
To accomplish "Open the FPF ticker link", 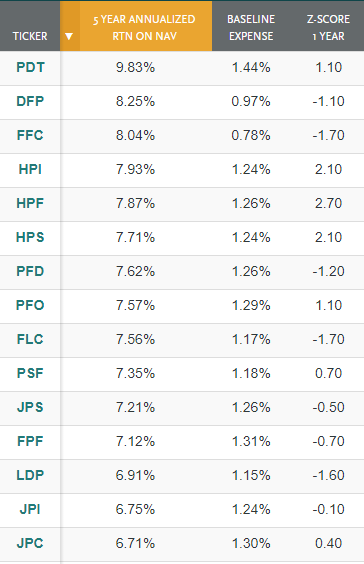I will [30, 441].
